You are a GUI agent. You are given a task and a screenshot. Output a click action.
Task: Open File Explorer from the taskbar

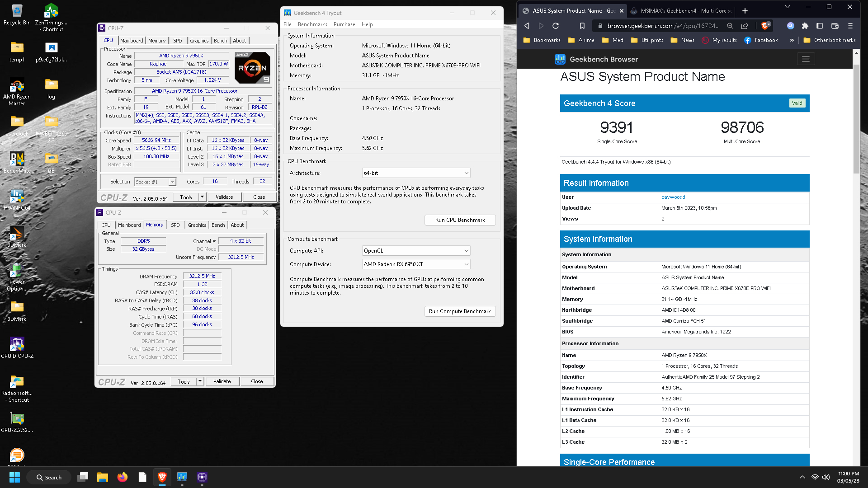pyautogui.click(x=103, y=477)
